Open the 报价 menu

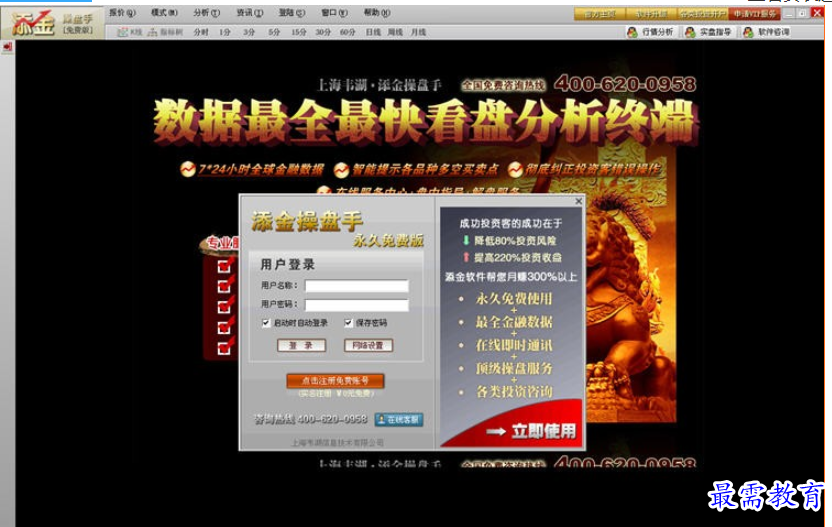pos(122,13)
